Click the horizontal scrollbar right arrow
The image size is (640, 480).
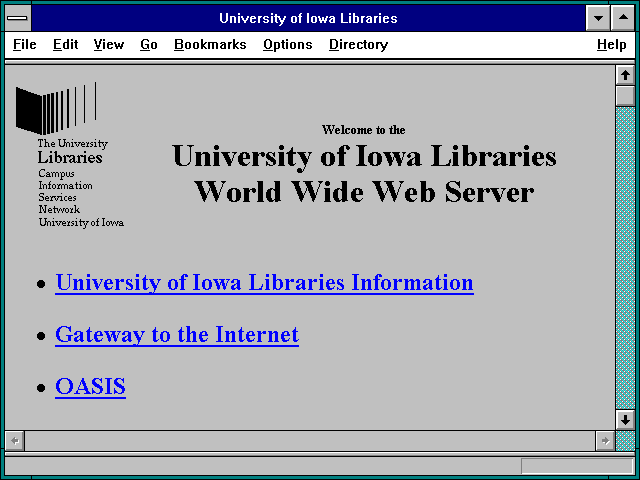click(x=605, y=441)
